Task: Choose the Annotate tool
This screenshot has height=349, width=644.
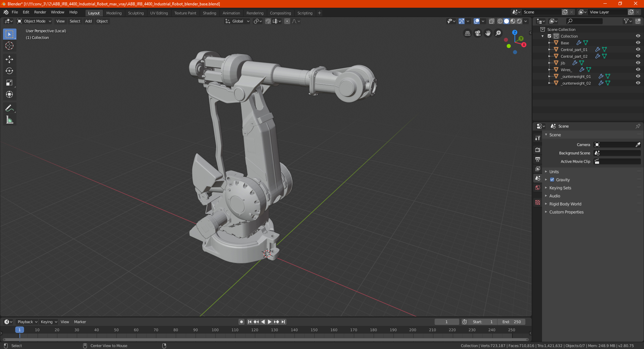Action: coord(9,108)
